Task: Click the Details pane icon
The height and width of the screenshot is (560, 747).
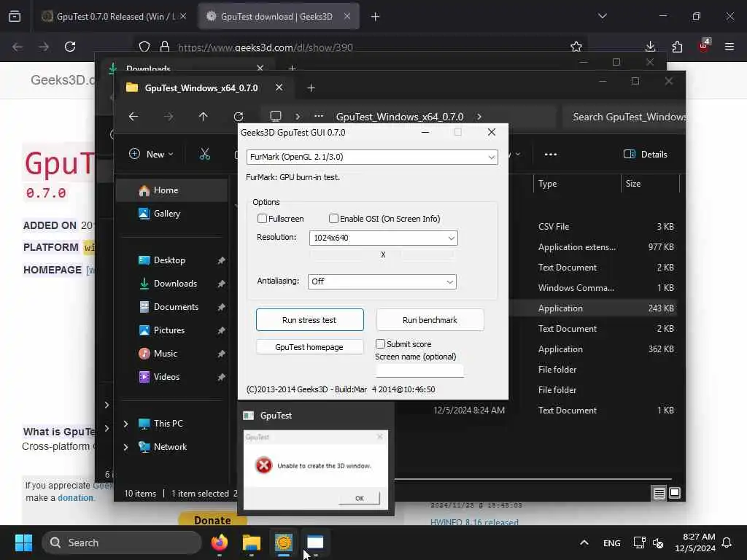Action: click(630, 154)
